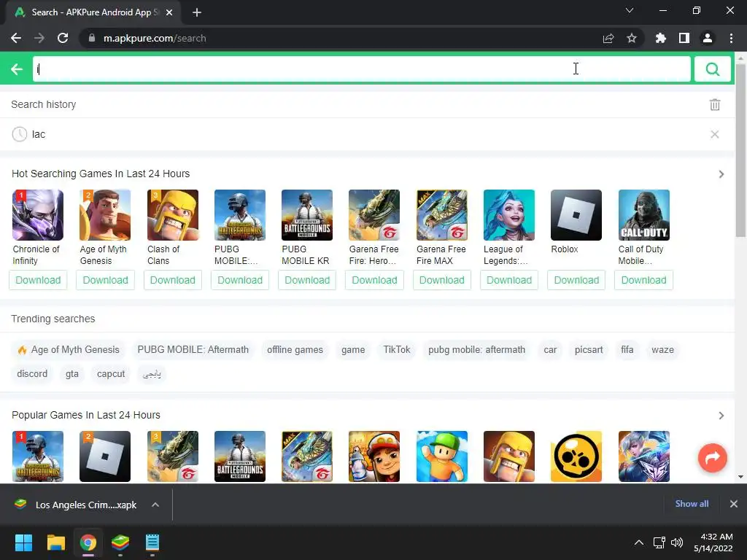This screenshot has height=560, width=747.
Task: Download Chronicle of Infinity
Action: [x=38, y=280]
